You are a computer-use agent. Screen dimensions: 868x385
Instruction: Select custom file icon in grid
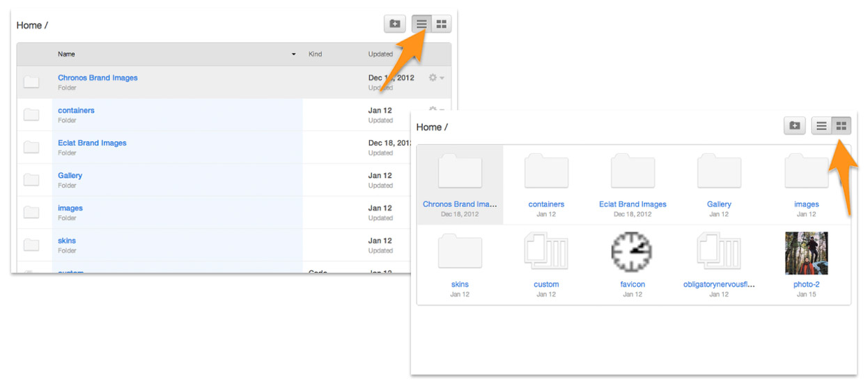tap(546, 251)
